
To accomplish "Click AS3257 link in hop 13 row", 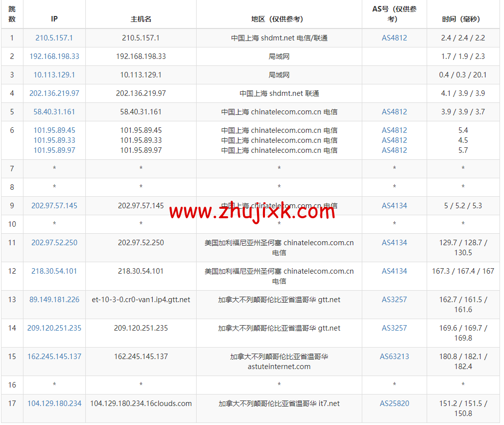I will click(x=394, y=300).
